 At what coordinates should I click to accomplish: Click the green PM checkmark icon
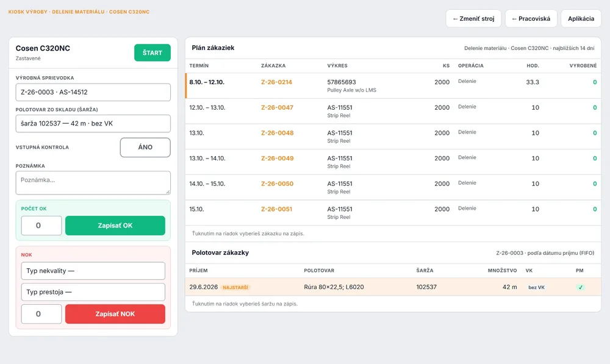(x=580, y=287)
